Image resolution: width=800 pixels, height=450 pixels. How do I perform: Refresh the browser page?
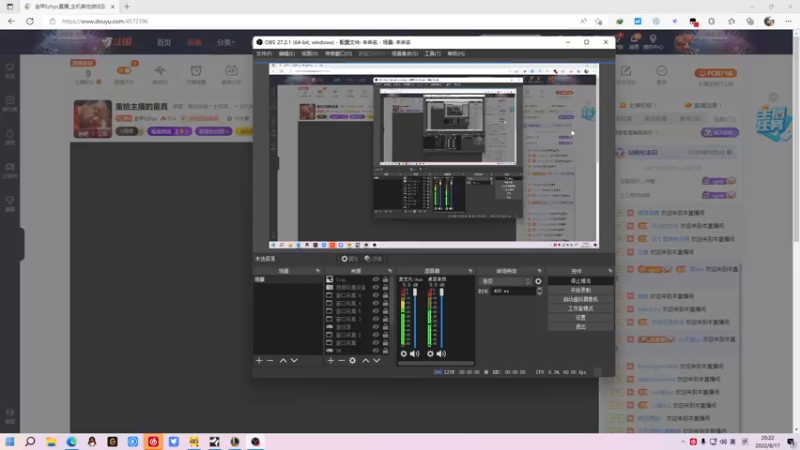click(30, 21)
